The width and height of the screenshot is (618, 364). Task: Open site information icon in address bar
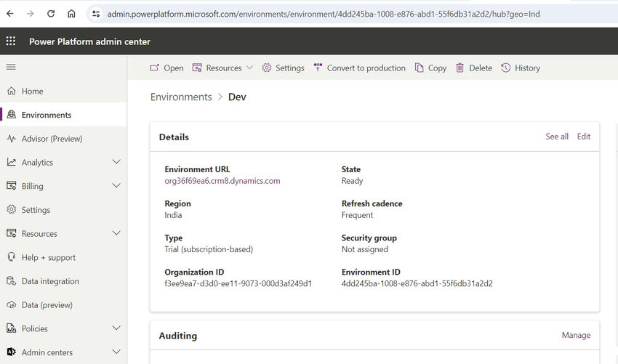tap(96, 15)
